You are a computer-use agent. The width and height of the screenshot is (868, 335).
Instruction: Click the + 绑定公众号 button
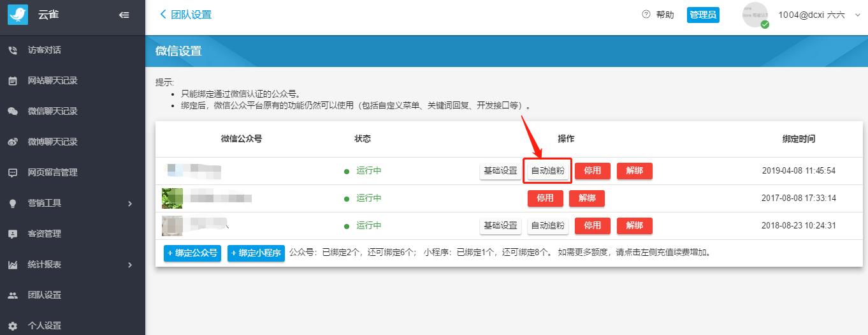192,253
